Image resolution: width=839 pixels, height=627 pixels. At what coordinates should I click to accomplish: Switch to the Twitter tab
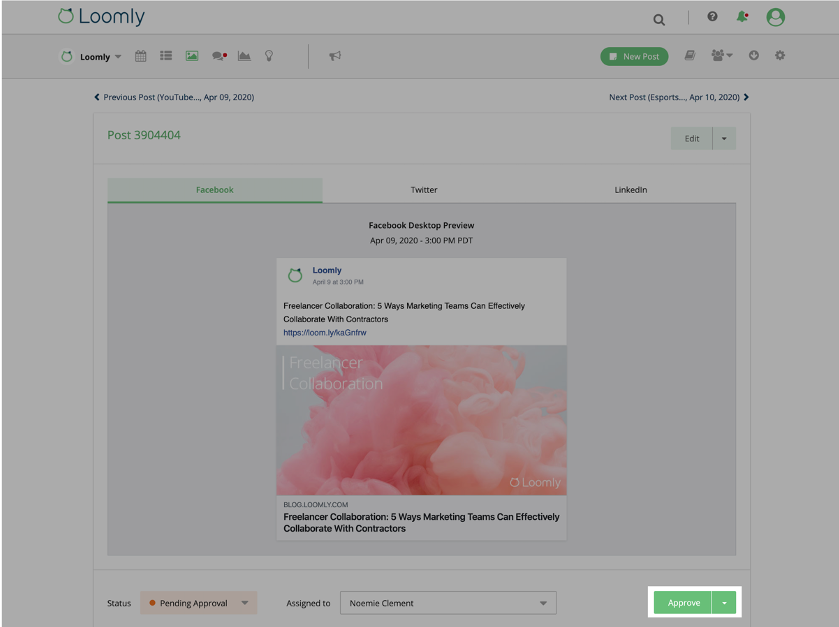coord(424,190)
